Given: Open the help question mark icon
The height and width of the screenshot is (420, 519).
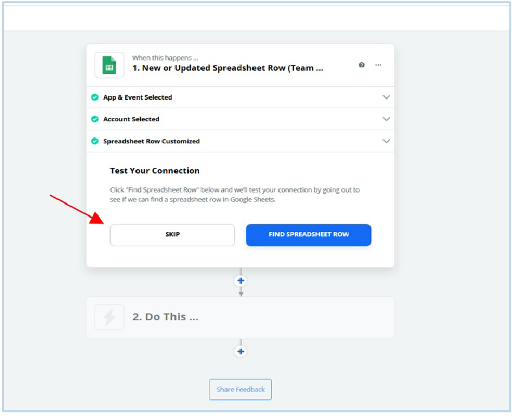Looking at the screenshot, I should [x=361, y=65].
